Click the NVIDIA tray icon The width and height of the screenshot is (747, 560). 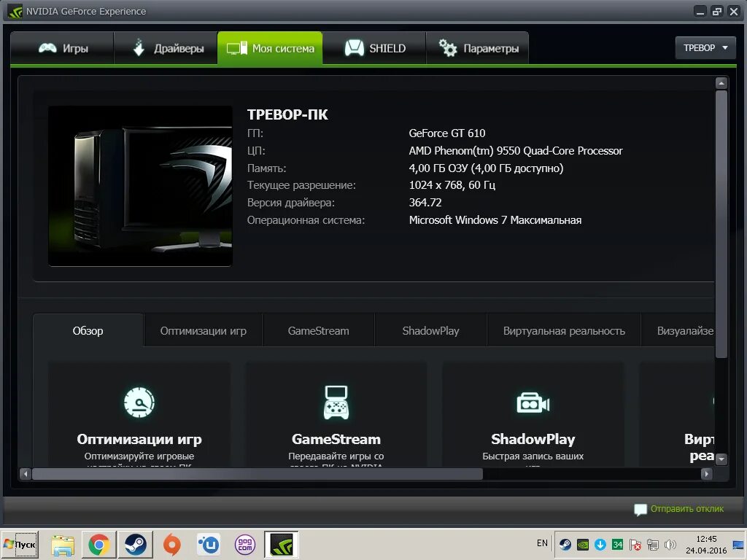point(583,544)
